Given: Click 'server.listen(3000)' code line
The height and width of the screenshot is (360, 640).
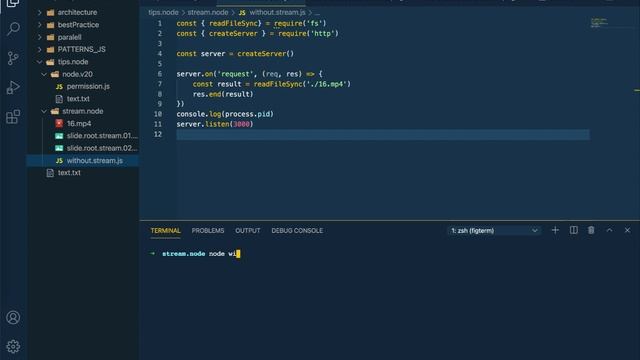Looking at the screenshot, I should point(215,124).
